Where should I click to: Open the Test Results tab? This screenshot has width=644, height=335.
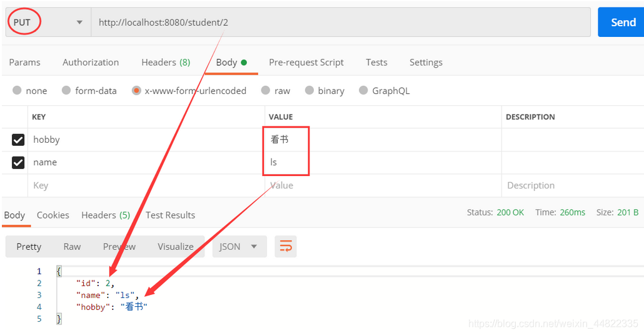pyautogui.click(x=170, y=215)
